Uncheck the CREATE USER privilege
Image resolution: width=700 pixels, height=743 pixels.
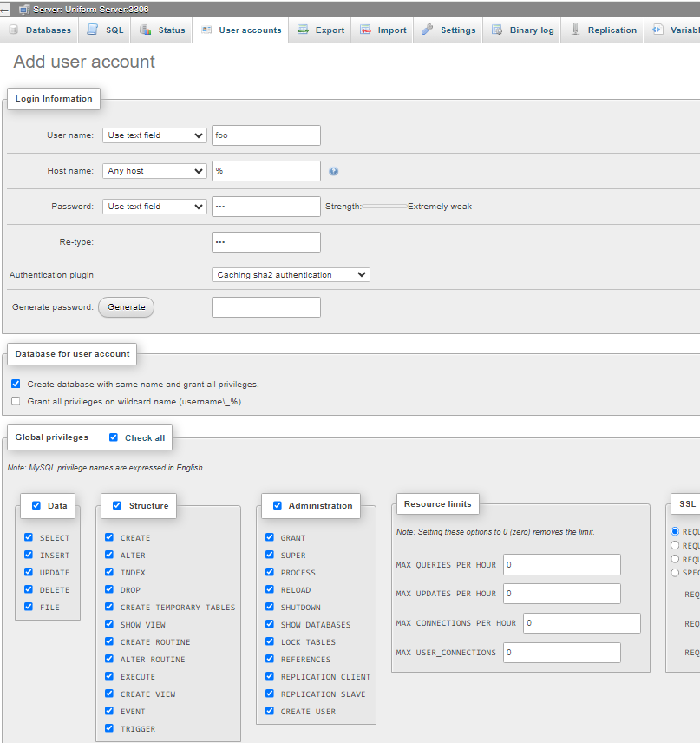pos(270,711)
